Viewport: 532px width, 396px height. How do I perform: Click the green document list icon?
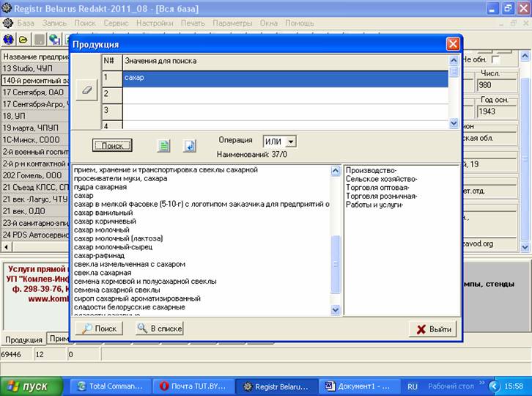click(164, 145)
